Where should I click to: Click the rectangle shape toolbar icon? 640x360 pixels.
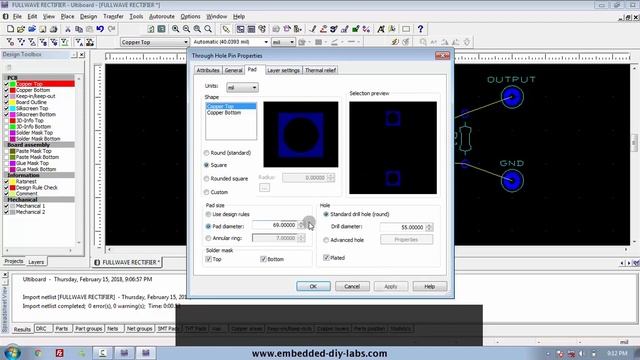pos(406,29)
